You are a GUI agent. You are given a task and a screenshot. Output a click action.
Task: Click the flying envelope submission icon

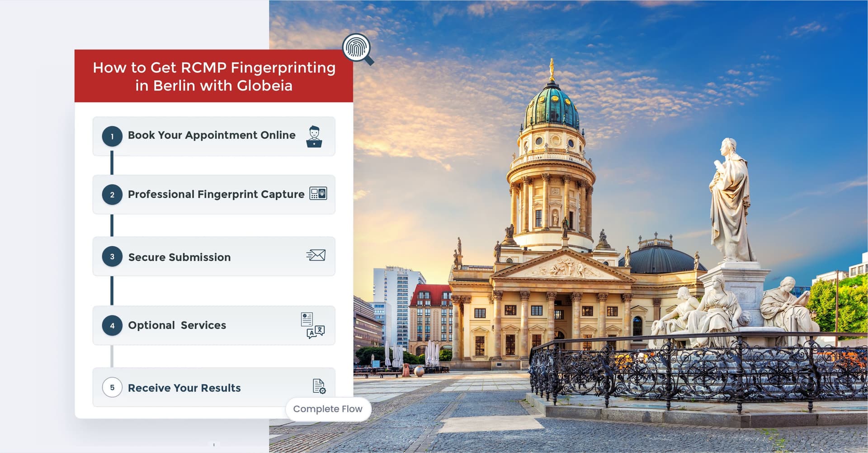click(316, 255)
